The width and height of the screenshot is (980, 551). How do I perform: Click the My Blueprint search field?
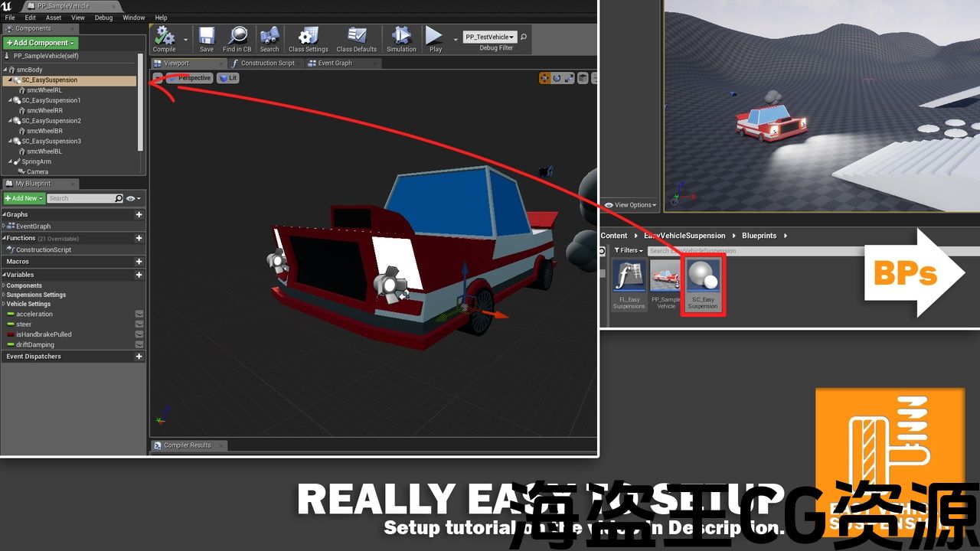pos(80,198)
